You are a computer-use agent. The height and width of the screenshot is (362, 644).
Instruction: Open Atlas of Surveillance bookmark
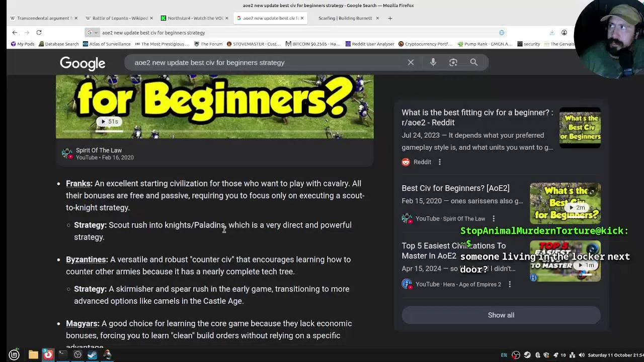(106, 44)
